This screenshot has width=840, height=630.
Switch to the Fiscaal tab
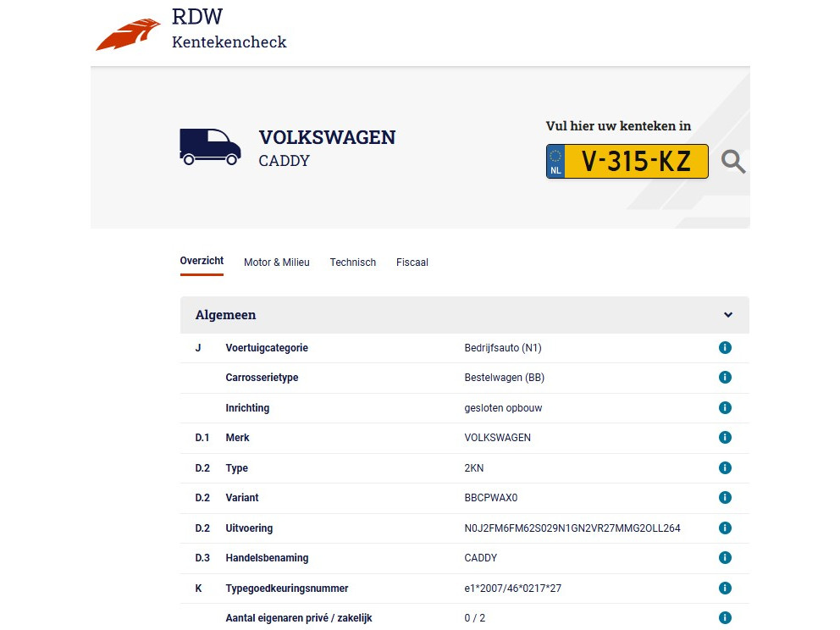click(412, 262)
